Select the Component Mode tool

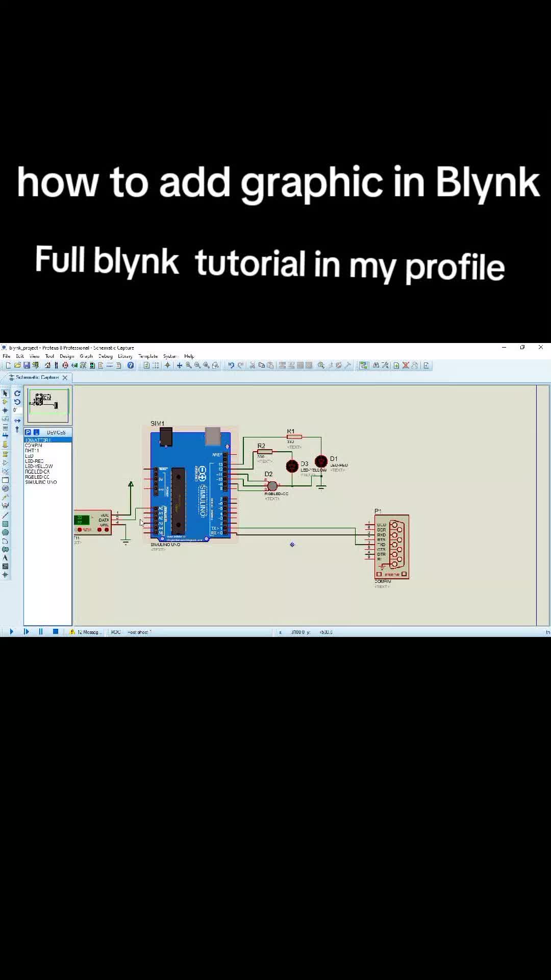[5, 402]
